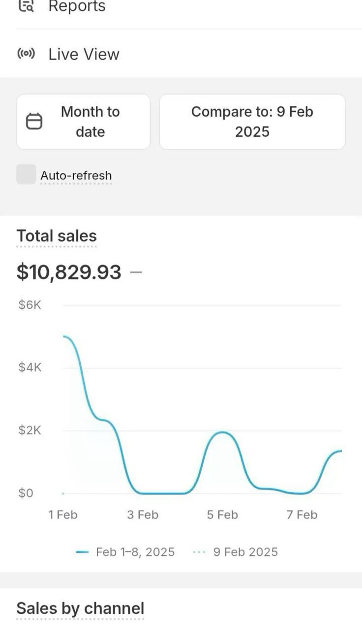Open the Compare to 9 Feb 2025 selector
Image resolution: width=362 pixels, height=644 pixels.
(x=252, y=122)
